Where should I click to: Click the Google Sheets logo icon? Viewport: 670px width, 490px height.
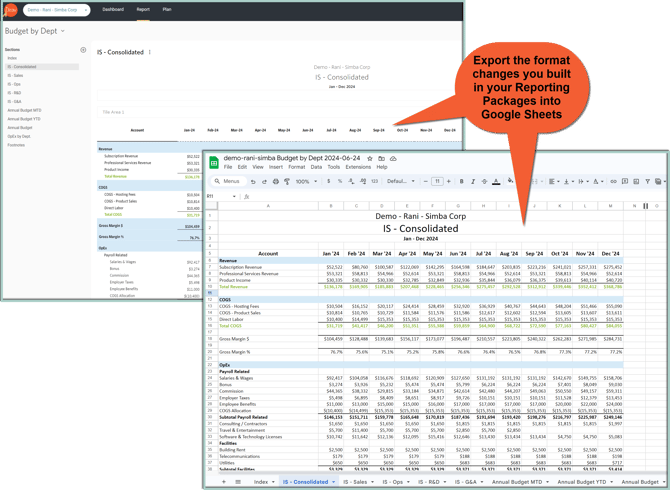(x=213, y=162)
